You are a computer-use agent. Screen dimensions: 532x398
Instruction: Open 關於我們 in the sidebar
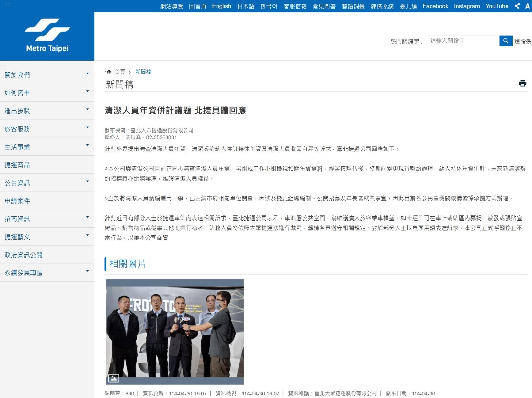pos(17,75)
